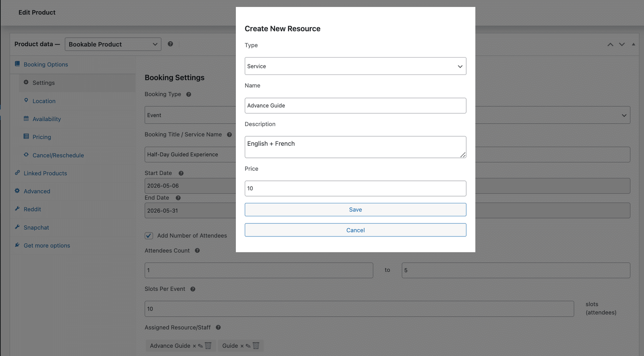Open the Pricing sub-tab

tap(42, 137)
